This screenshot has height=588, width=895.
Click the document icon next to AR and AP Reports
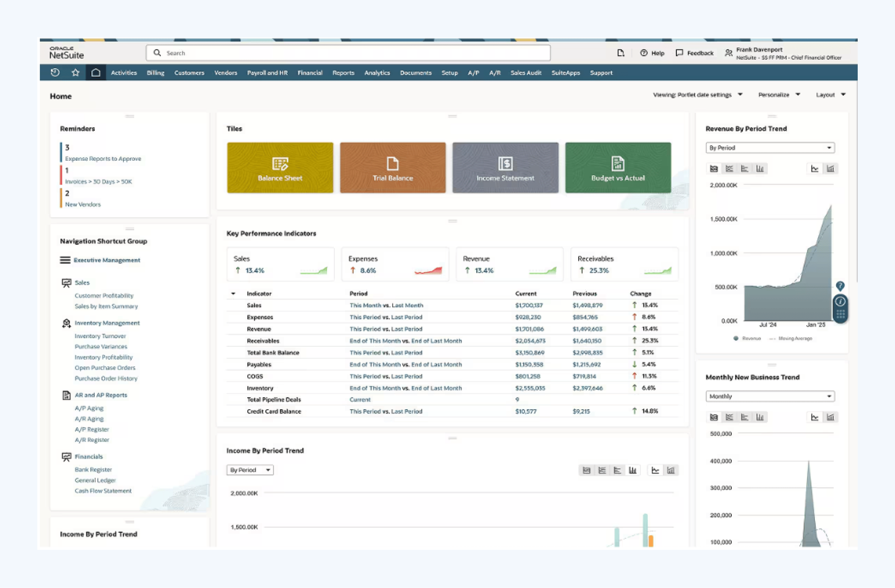(x=66, y=395)
